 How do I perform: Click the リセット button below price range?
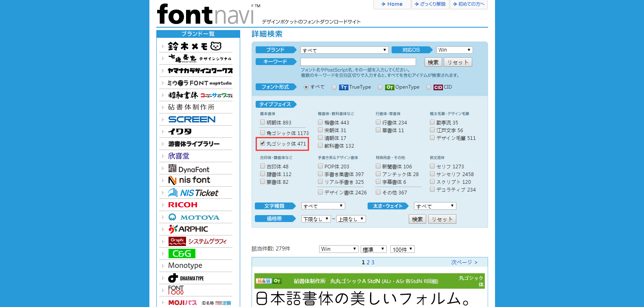442,219
